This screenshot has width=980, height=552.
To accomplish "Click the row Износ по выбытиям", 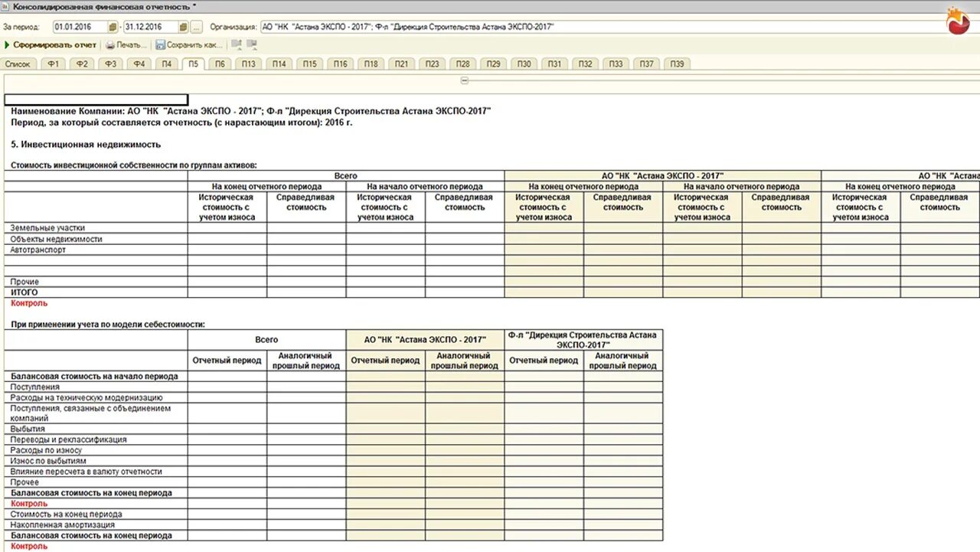I will (48, 462).
